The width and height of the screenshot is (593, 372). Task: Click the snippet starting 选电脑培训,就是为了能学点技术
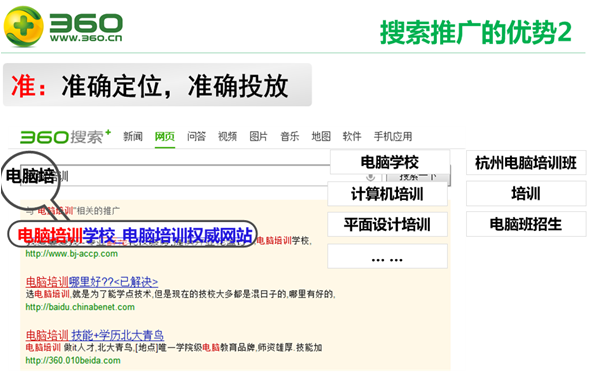pos(180,294)
